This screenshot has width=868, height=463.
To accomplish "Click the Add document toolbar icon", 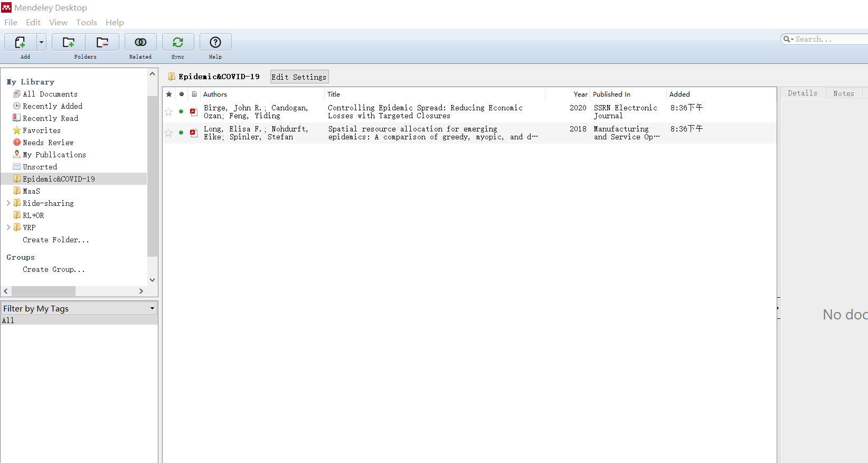I will [x=20, y=42].
